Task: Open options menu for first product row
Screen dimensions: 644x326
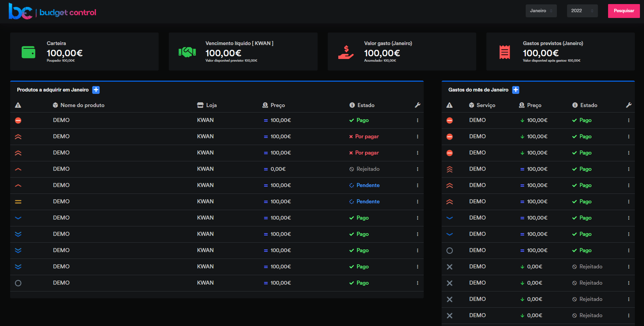Action: 417,120
